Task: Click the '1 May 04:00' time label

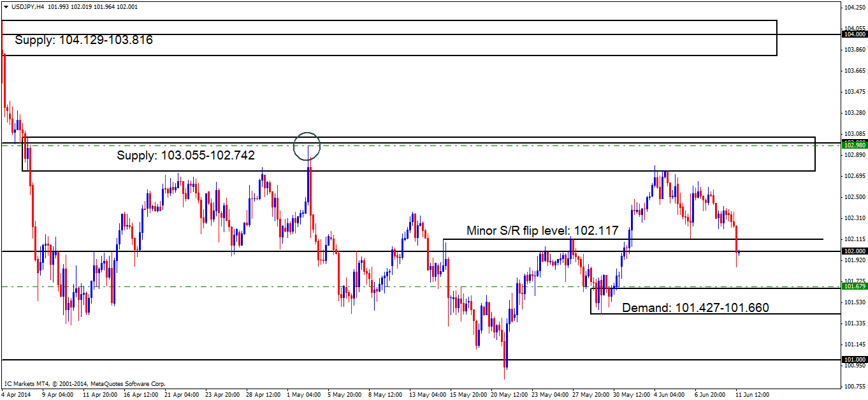Action: [303, 395]
